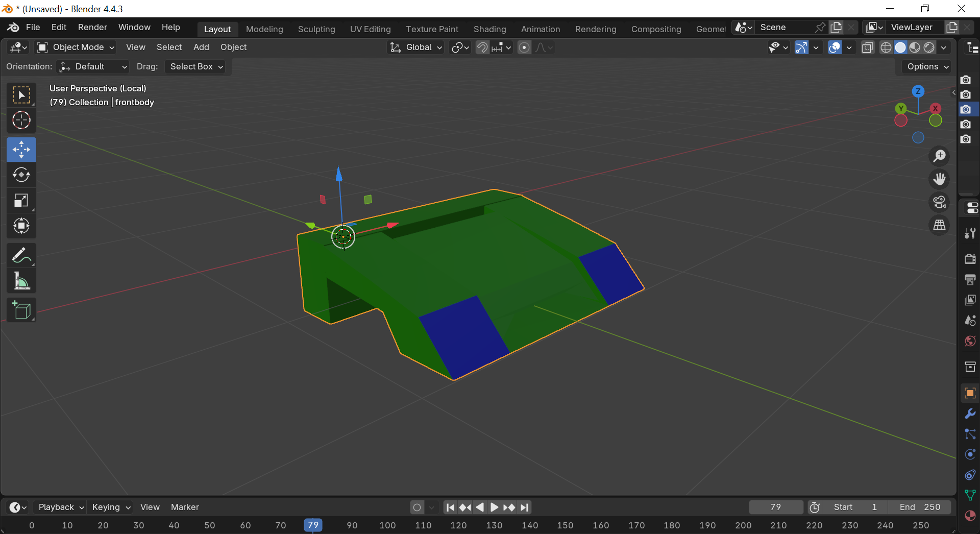The height and width of the screenshot is (534, 980).
Task: Toggle snapping magnet on
Action: coord(482,47)
